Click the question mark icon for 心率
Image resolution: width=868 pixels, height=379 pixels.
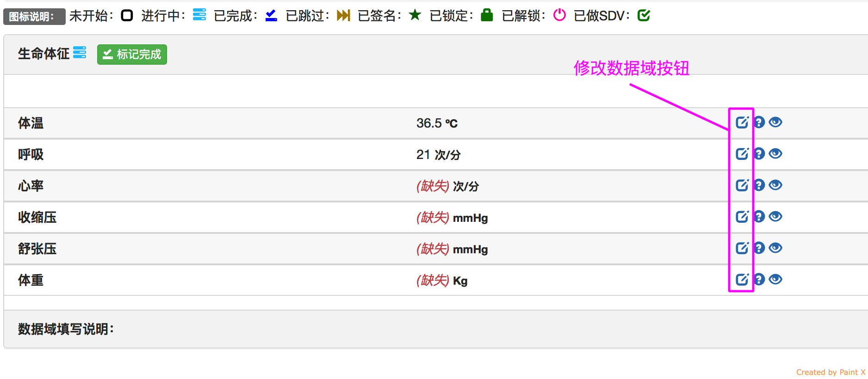759,185
